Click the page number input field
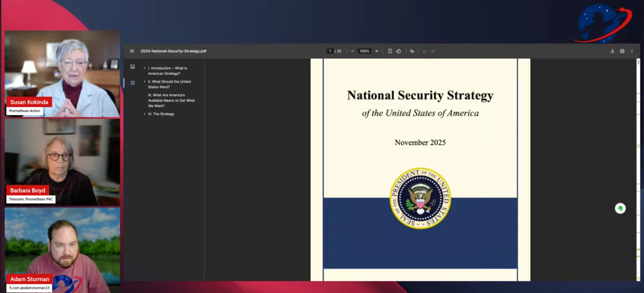The width and height of the screenshot is (644, 293). coord(330,51)
